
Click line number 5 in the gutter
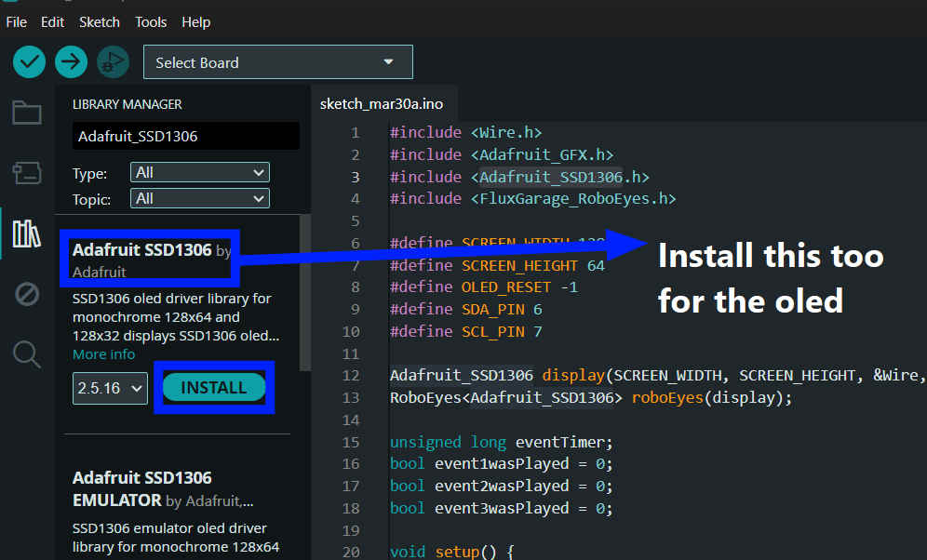click(x=355, y=220)
